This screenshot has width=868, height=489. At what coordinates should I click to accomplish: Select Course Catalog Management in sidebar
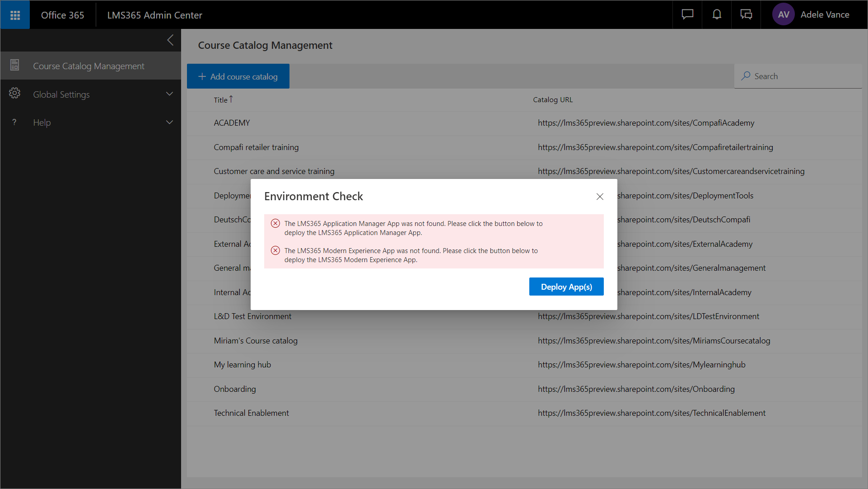89,66
